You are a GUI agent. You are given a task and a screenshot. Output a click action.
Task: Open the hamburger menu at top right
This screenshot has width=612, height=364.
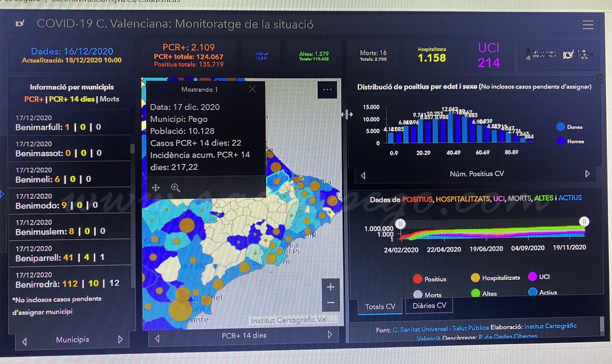(x=588, y=25)
